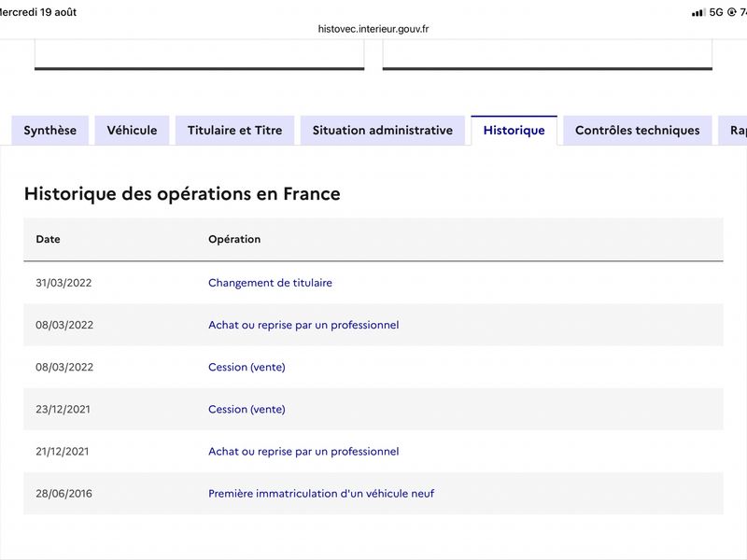Select the date 28/06/2016

63,494
